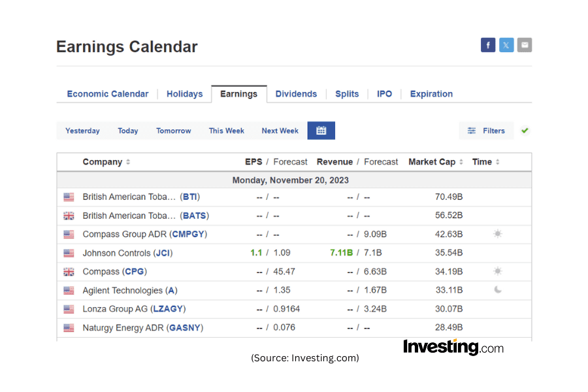The height and width of the screenshot is (392, 588).
Task: Share the page on Facebook
Action: [488, 45]
